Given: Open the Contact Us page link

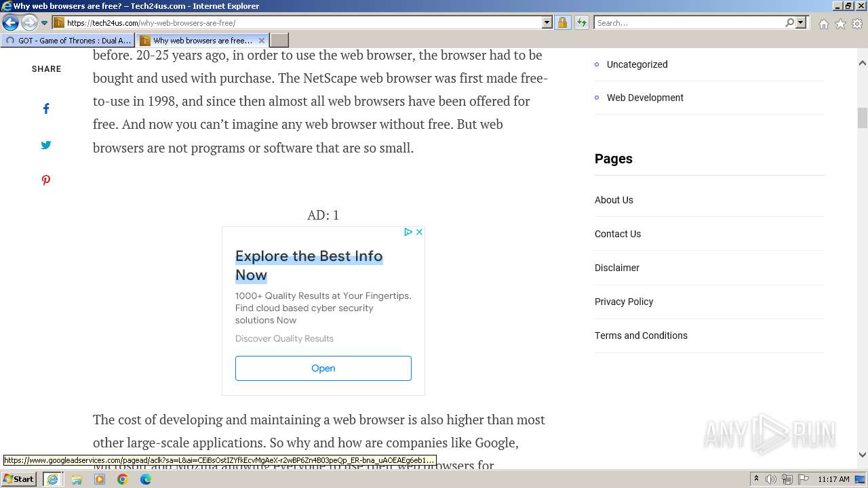Looking at the screenshot, I should tap(618, 234).
